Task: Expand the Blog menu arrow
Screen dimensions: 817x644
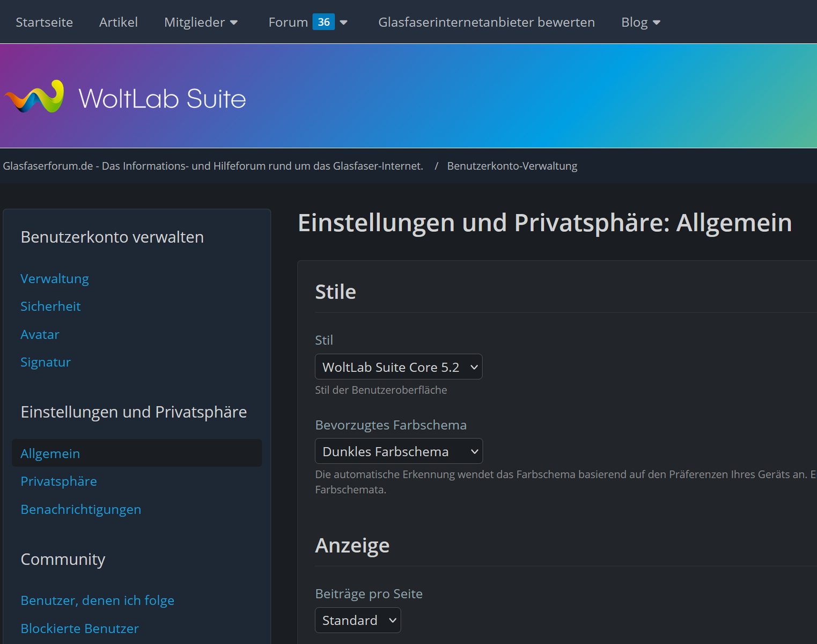Action: [x=657, y=23]
